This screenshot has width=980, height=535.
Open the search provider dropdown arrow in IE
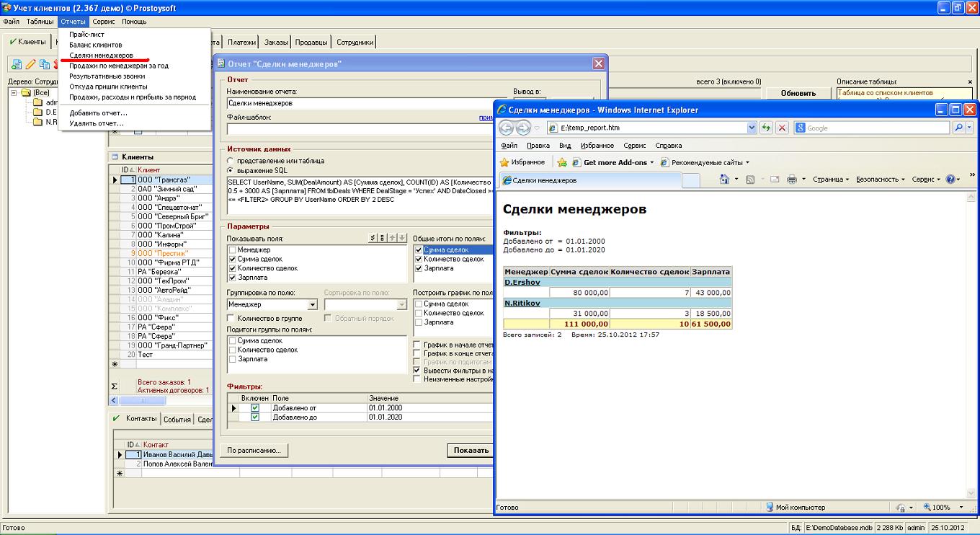[x=969, y=128]
